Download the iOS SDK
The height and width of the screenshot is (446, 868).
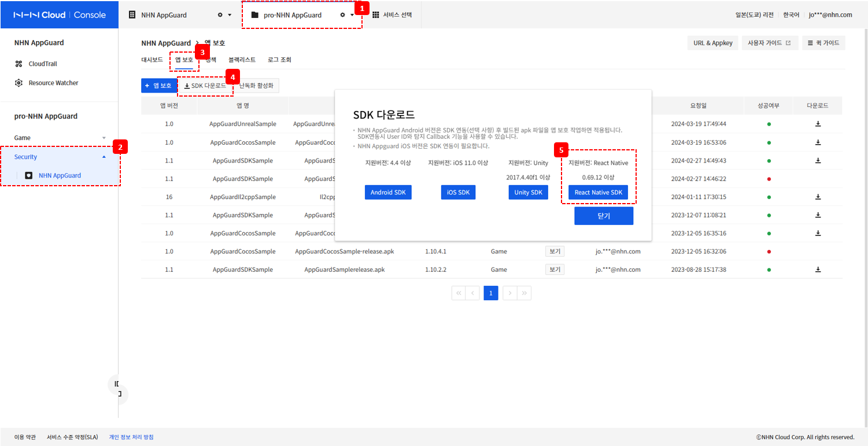tap(458, 193)
